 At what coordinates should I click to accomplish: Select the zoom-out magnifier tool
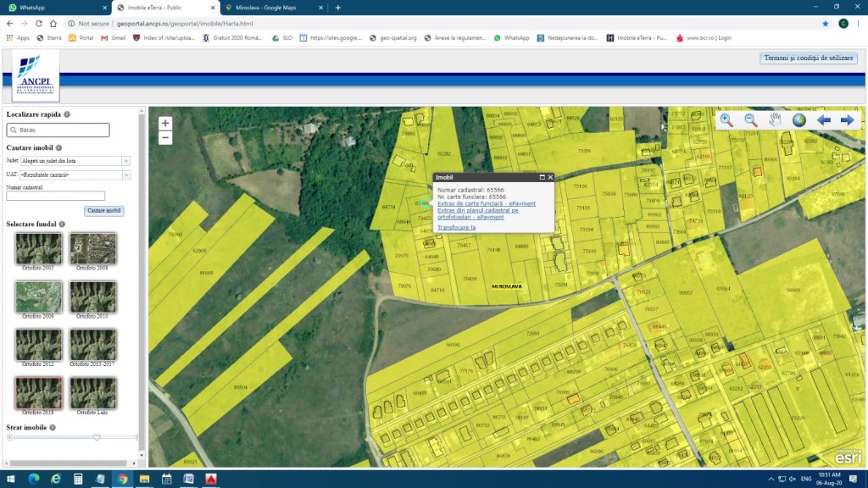point(751,120)
